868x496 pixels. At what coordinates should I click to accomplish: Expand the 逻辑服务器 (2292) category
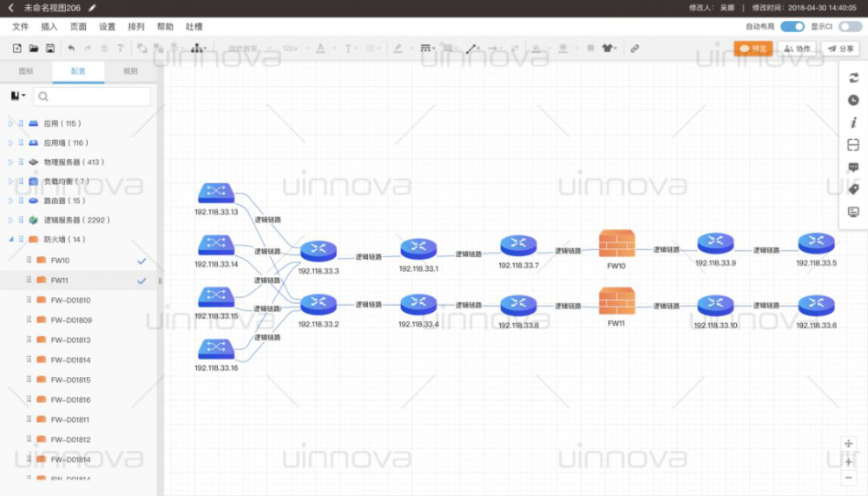pos(11,220)
